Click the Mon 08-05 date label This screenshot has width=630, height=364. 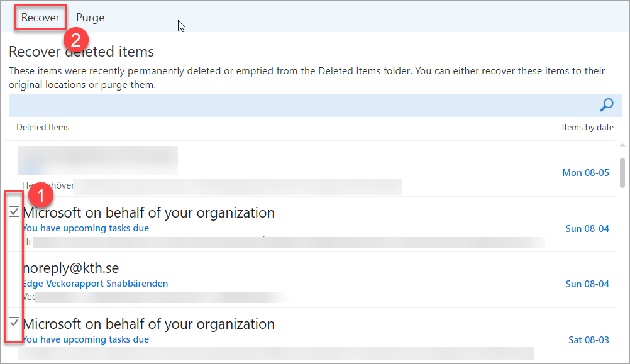pos(585,172)
